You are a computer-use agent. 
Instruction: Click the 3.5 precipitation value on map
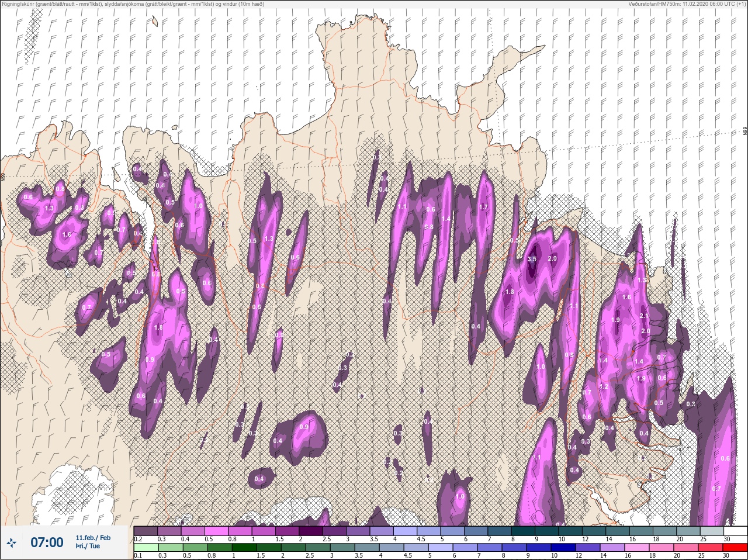coord(532,259)
